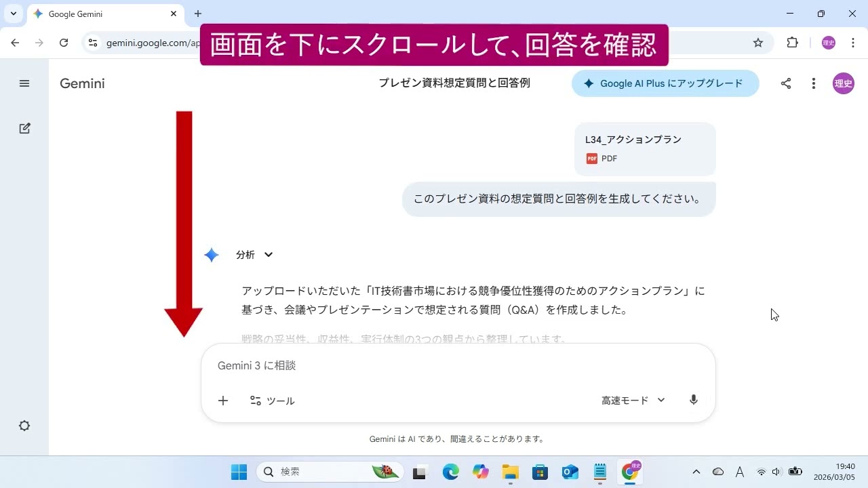Open the Notepad taskbar icon

[x=600, y=472]
